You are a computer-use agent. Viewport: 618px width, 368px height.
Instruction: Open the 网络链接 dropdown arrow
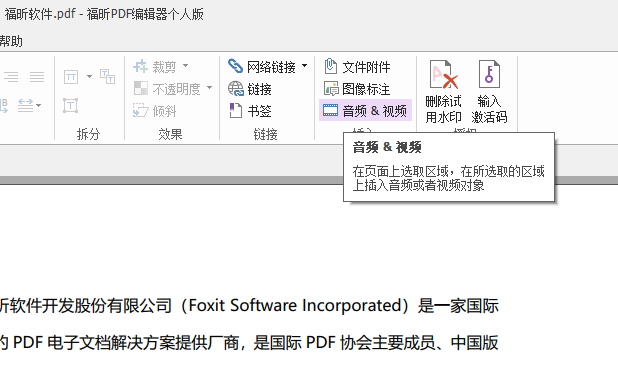305,65
